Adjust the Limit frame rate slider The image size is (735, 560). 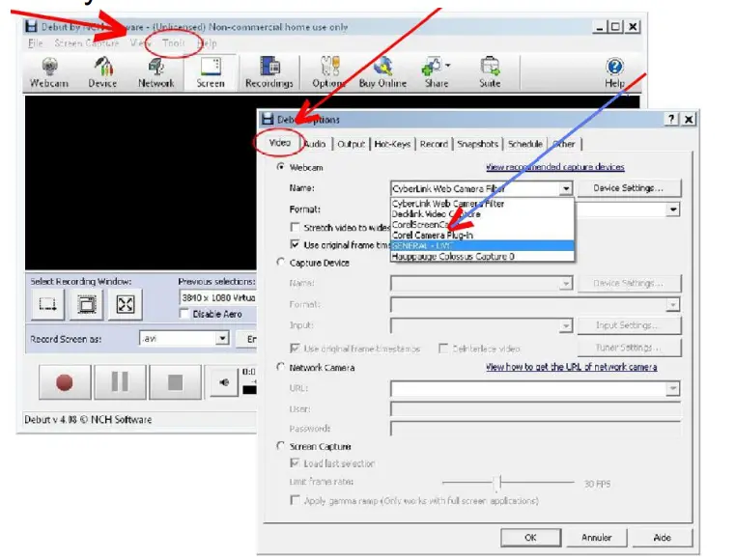coord(499,482)
